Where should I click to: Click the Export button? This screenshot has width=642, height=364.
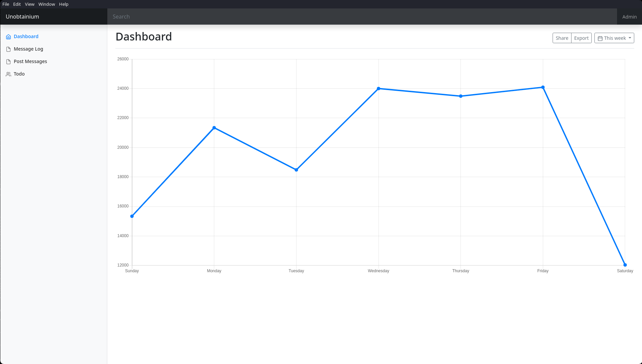tap(581, 38)
